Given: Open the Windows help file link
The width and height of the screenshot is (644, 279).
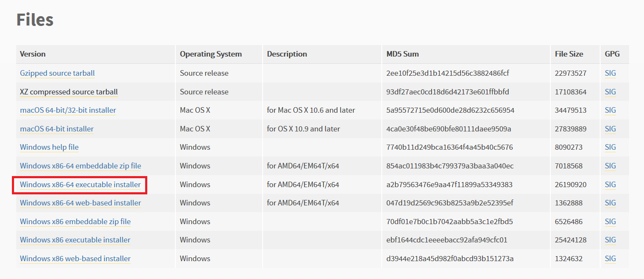Looking at the screenshot, I should coord(49,147).
